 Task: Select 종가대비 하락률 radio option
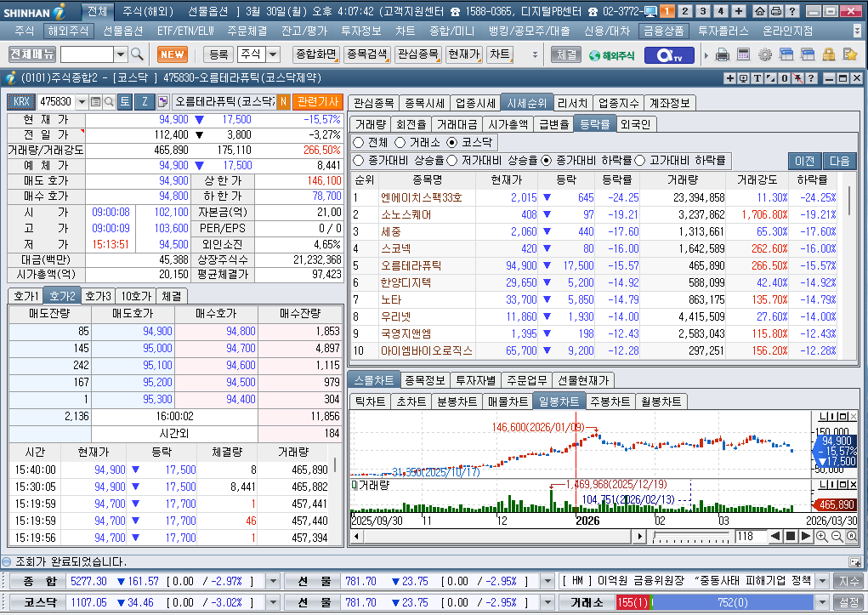(x=547, y=160)
